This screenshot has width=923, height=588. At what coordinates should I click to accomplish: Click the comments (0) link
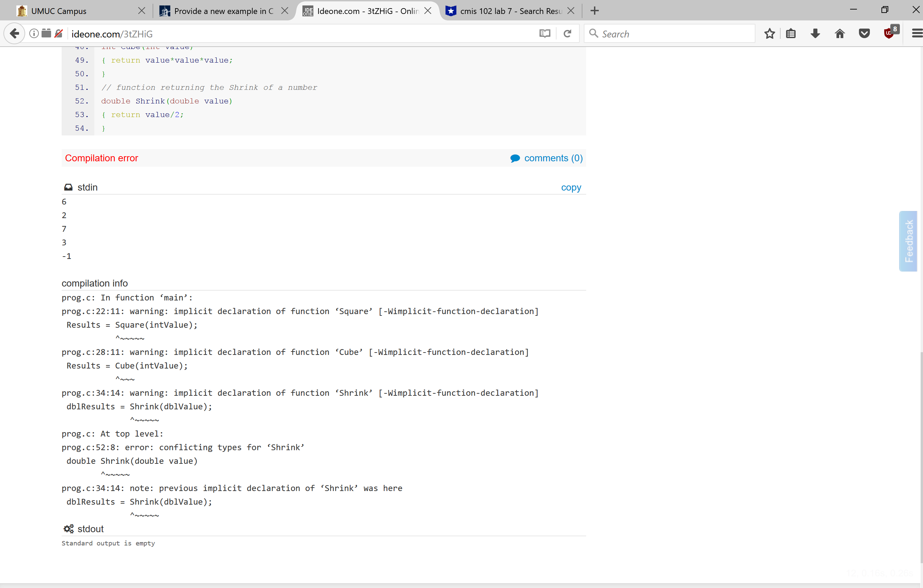tap(553, 158)
